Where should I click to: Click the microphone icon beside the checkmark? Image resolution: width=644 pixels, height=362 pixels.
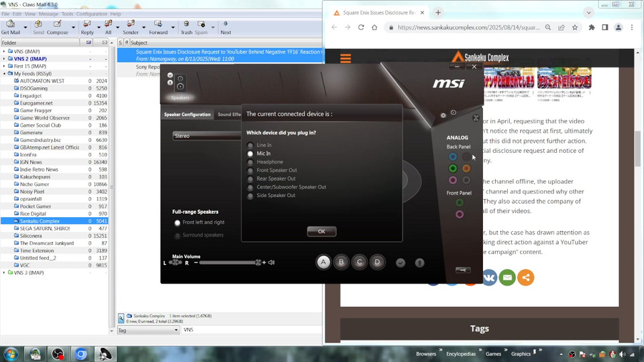[419, 263]
